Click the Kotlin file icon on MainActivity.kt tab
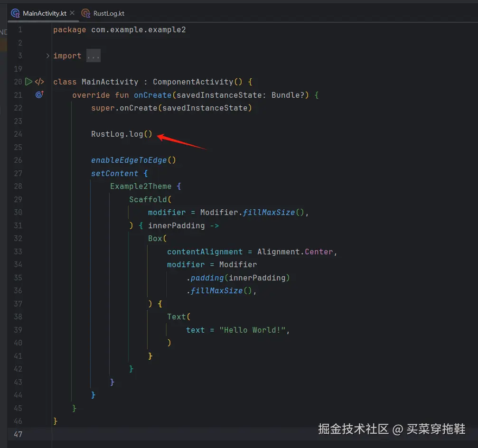 click(x=15, y=13)
